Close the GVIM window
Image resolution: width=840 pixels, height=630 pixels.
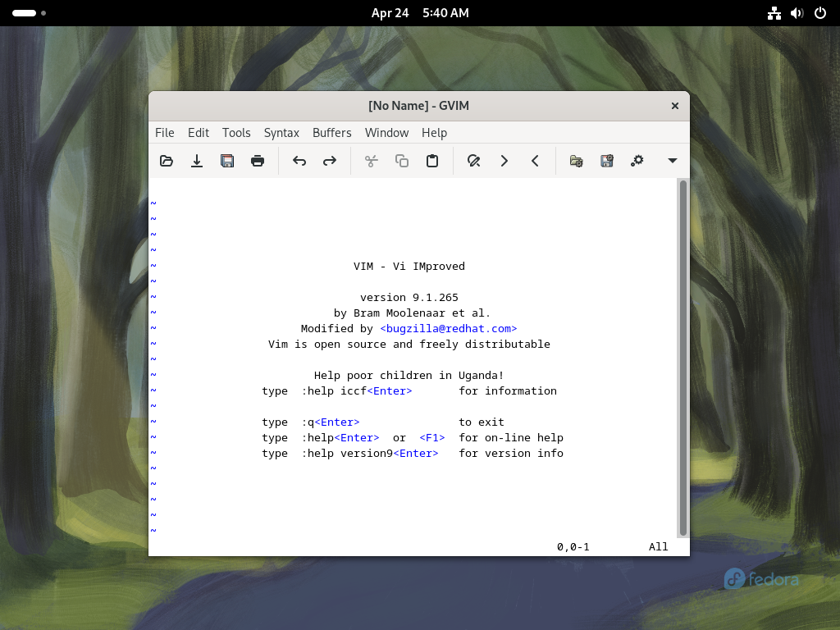675,106
